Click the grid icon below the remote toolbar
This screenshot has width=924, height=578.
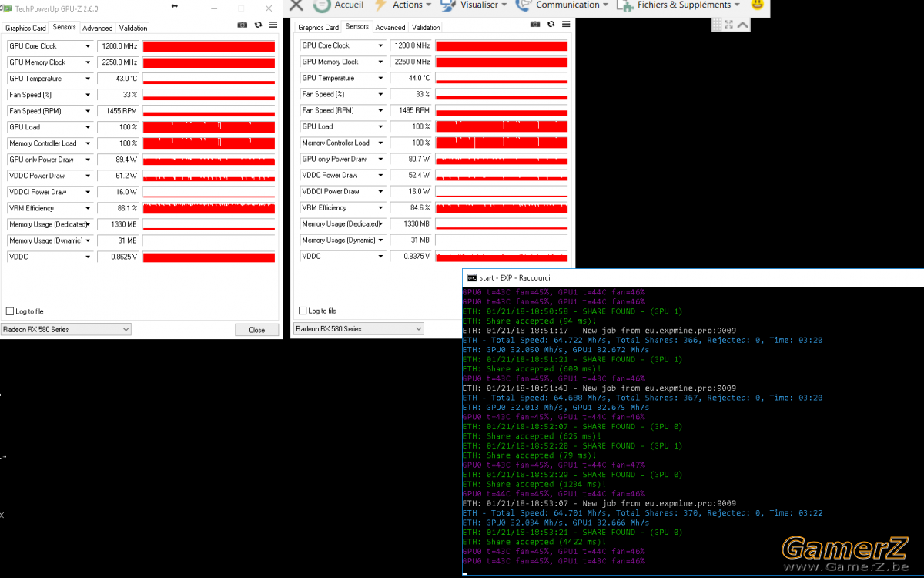[717, 25]
